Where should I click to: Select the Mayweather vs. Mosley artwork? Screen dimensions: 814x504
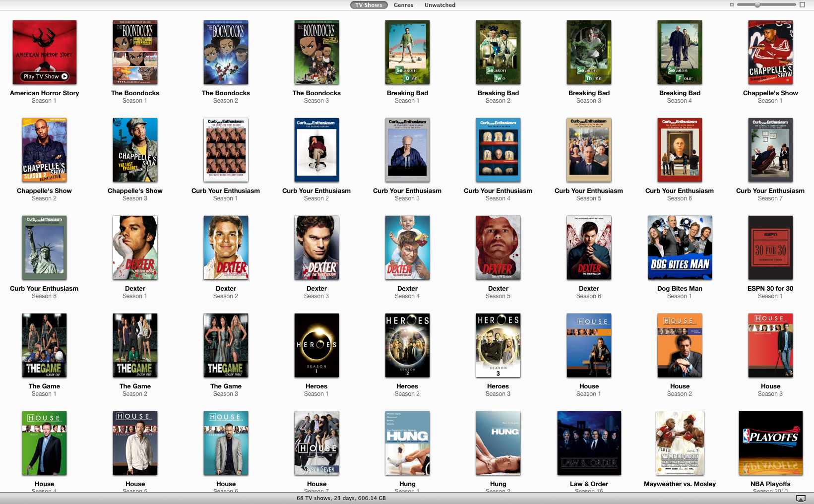pos(680,443)
